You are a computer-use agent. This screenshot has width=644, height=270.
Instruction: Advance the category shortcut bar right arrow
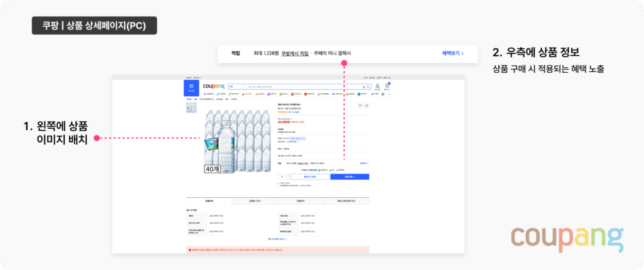point(389,94)
